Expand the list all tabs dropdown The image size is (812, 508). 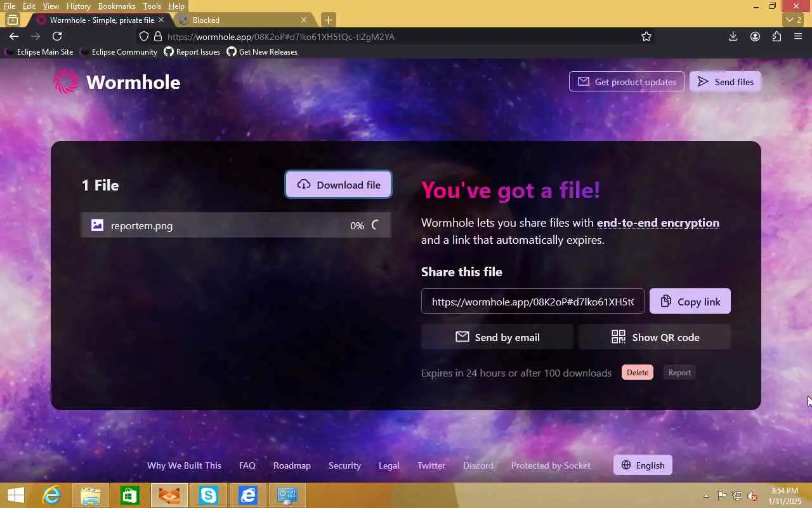click(x=794, y=20)
